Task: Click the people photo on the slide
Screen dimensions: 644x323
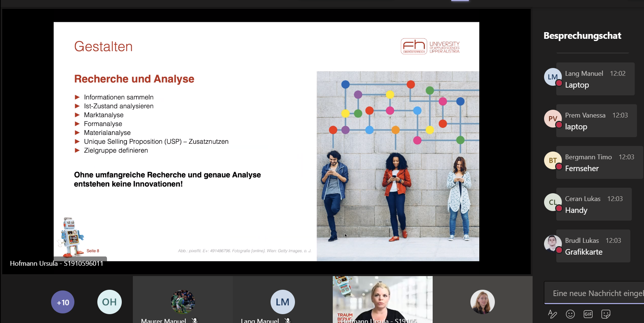Action: [398, 166]
